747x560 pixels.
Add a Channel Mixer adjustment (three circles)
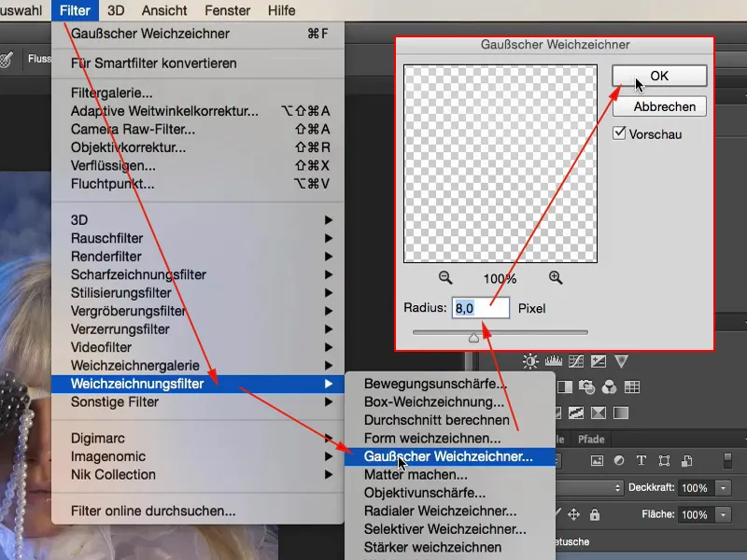(x=610, y=386)
